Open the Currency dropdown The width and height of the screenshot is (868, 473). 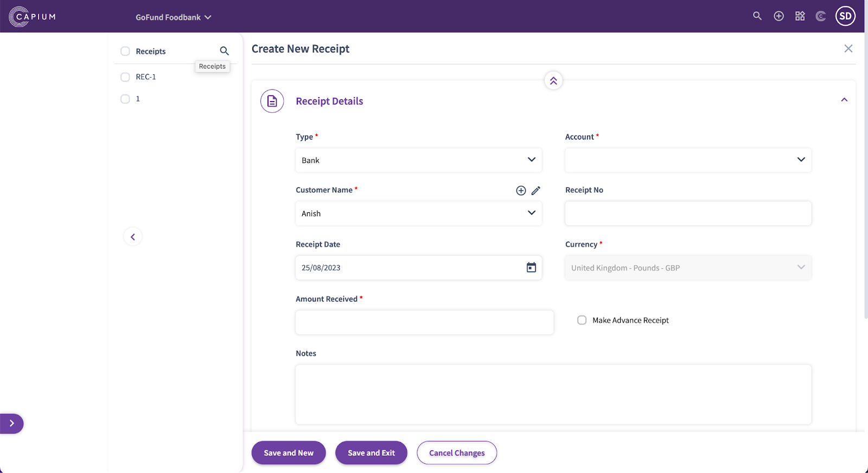[688, 268]
